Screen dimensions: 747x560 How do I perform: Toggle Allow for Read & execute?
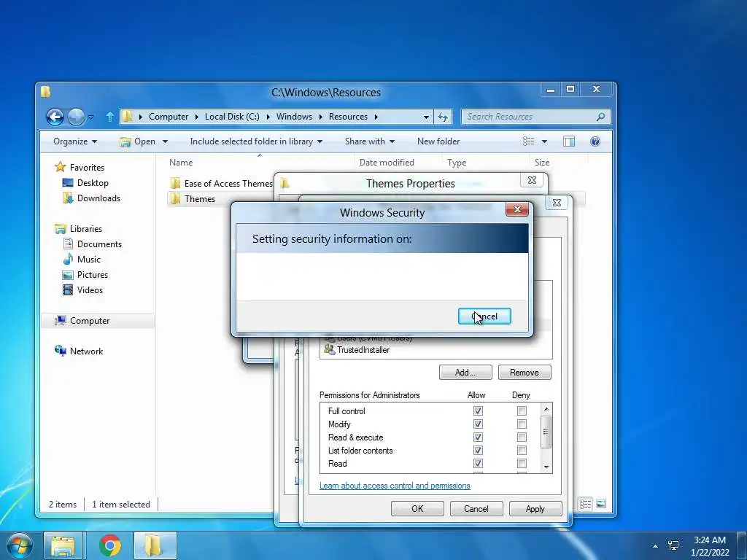pos(478,437)
